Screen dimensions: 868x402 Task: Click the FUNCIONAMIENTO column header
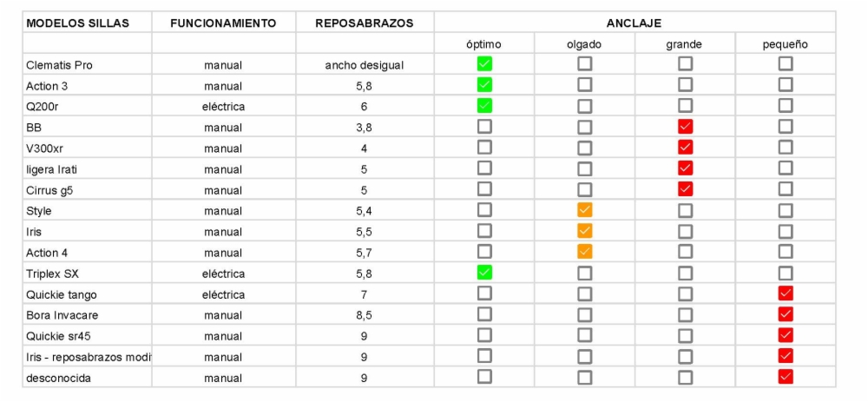point(223,23)
